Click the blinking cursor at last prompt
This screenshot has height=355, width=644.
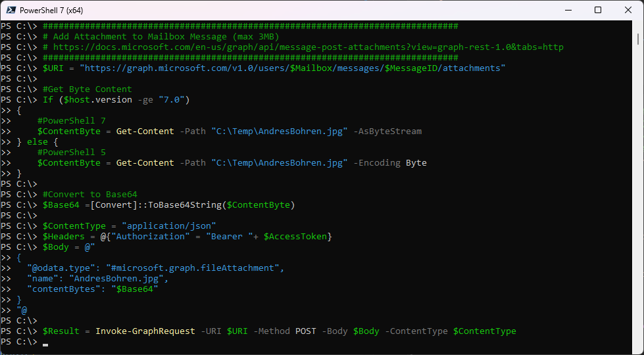tap(45, 344)
